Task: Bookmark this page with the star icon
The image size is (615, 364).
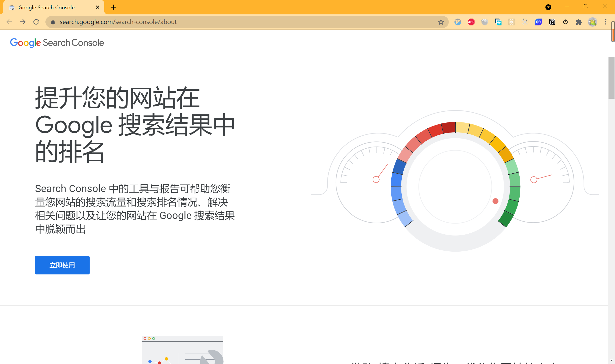Action: point(441,22)
